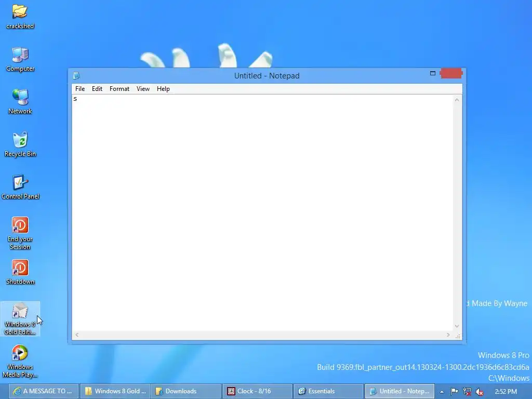532x399 pixels.
Task: Open the Action Center flag icon
Action: pyautogui.click(x=454, y=392)
